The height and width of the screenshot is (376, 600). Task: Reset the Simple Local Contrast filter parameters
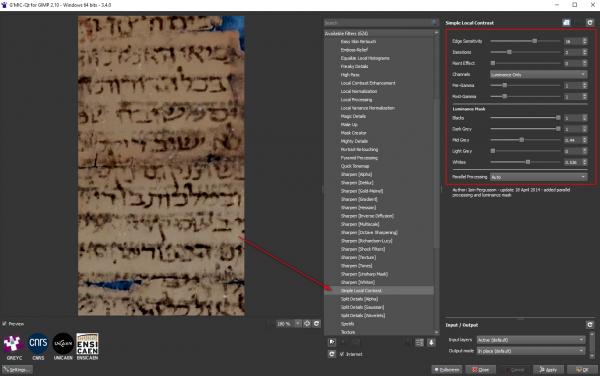(x=590, y=23)
